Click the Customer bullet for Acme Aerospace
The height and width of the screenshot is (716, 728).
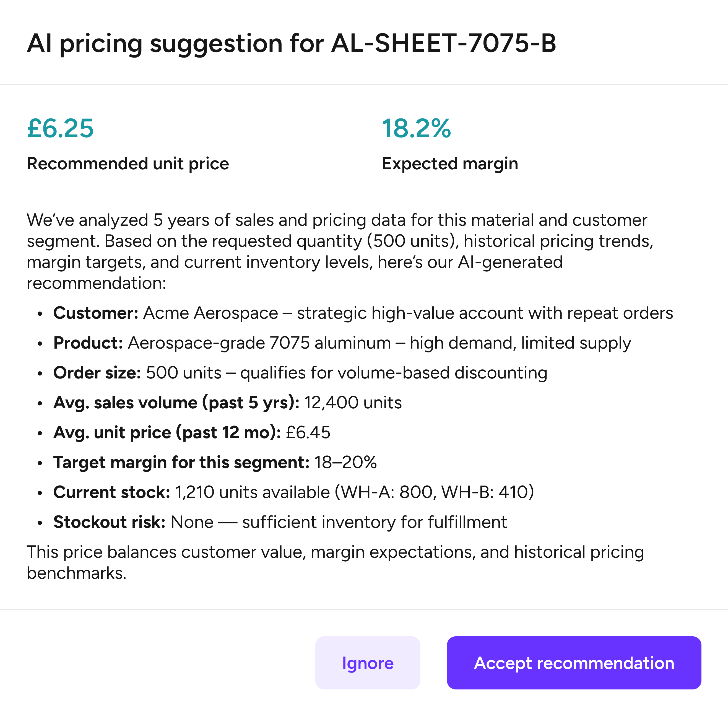[363, 313]
